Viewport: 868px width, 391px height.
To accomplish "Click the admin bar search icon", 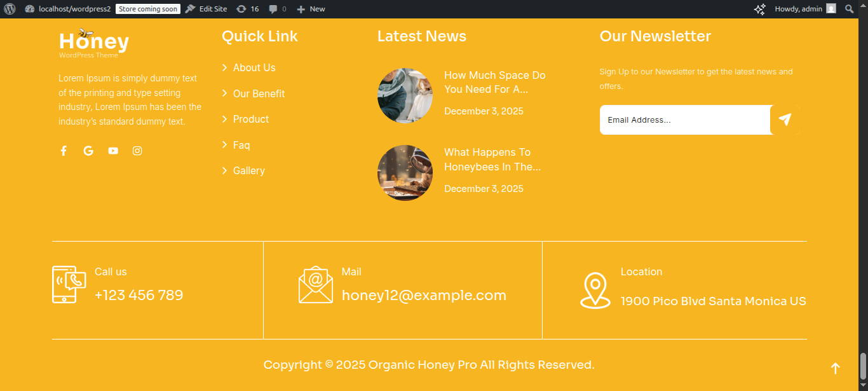I will [x=850, y=9].
